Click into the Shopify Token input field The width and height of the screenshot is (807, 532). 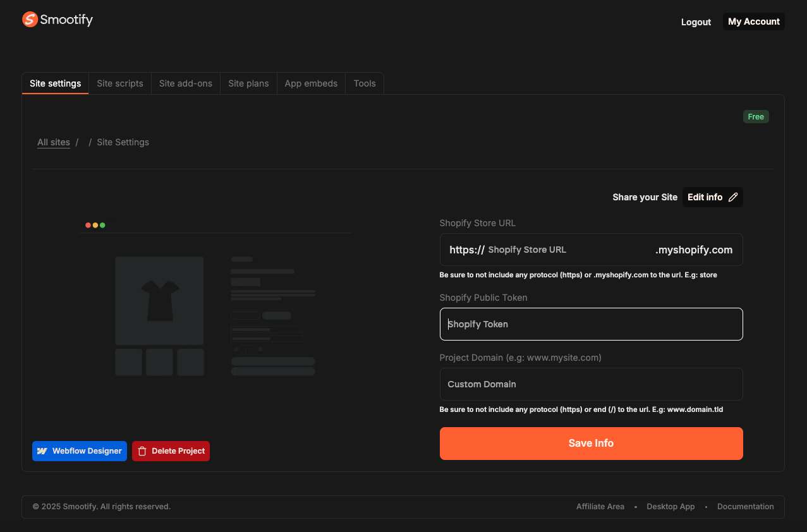pos(591,324)
